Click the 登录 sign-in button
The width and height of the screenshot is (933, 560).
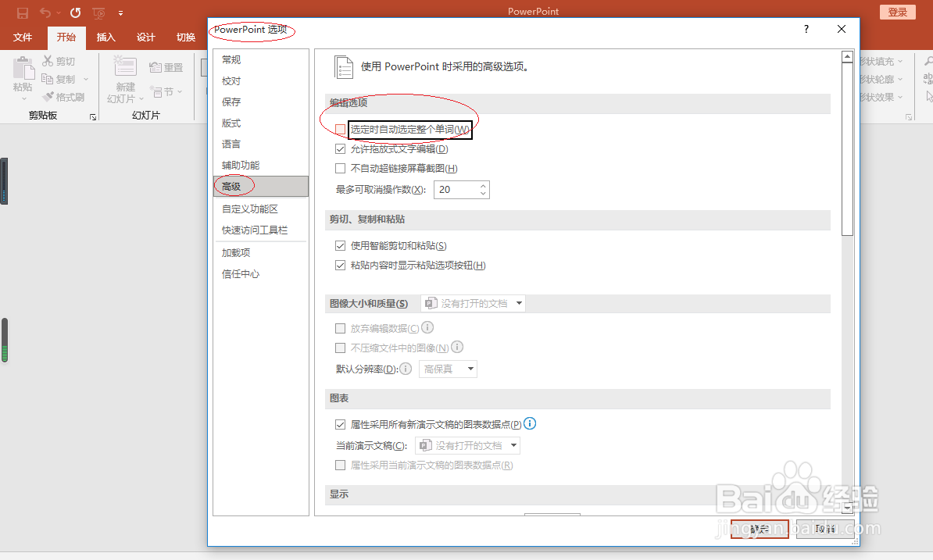pyautogui.click(x=897, y=12)
